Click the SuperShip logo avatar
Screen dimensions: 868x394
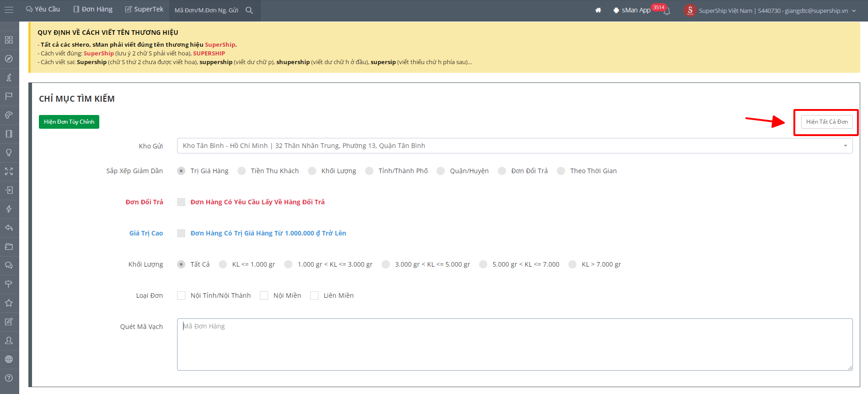tap(690, 10)
